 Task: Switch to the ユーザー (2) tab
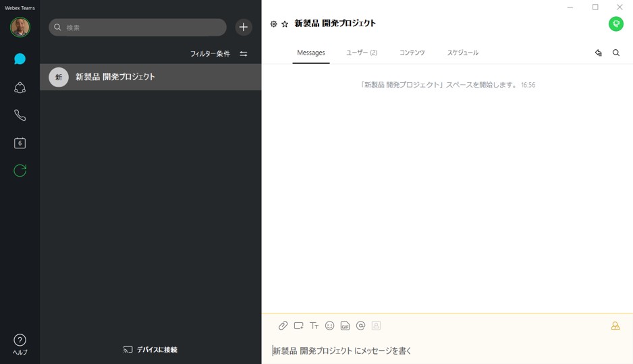pyautogui.click(x=362, y=53)
